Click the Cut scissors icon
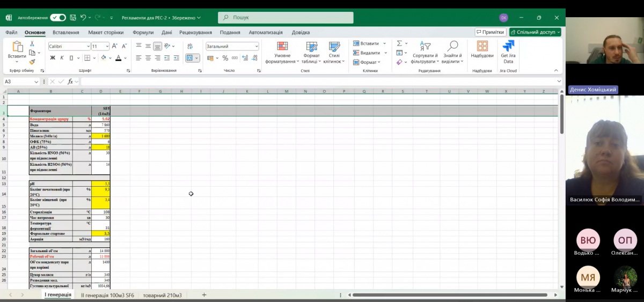The height and width of the screenshot is (302, 644). (32, 44)
